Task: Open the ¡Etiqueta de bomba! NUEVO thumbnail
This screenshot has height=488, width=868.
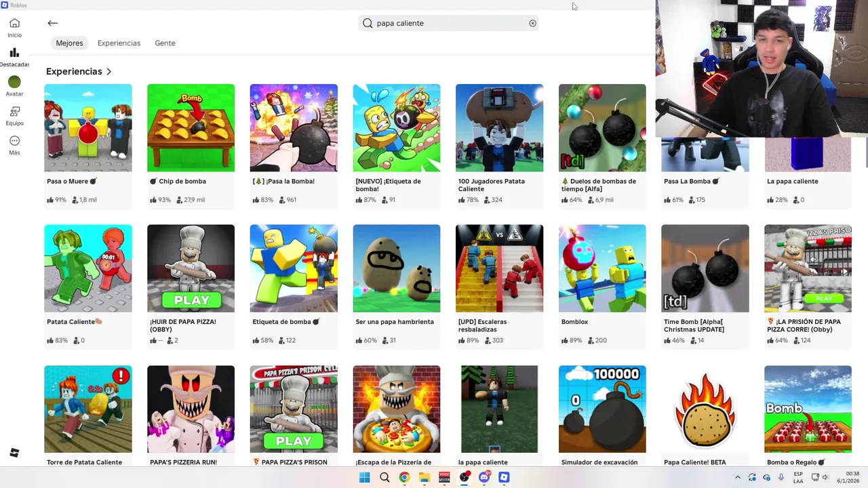Action: 397,127
